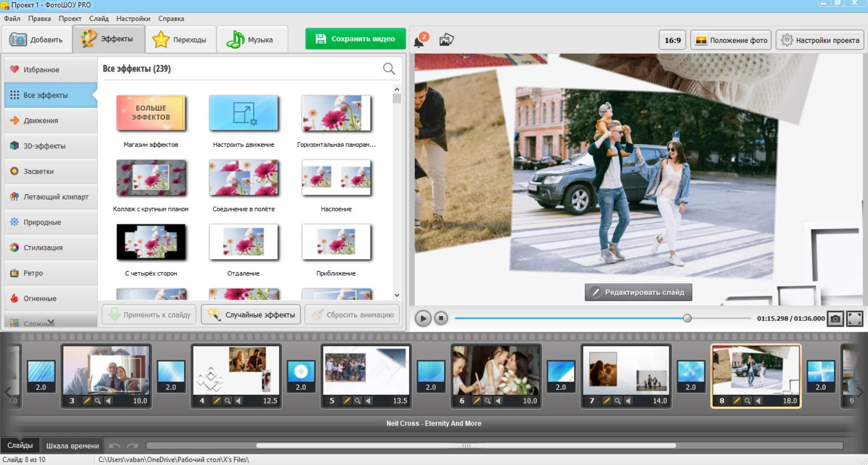Select the Коллаж с крупным планом effect
Screen dimensions: 868x465
pyautogui.click(x=151, y=178)
